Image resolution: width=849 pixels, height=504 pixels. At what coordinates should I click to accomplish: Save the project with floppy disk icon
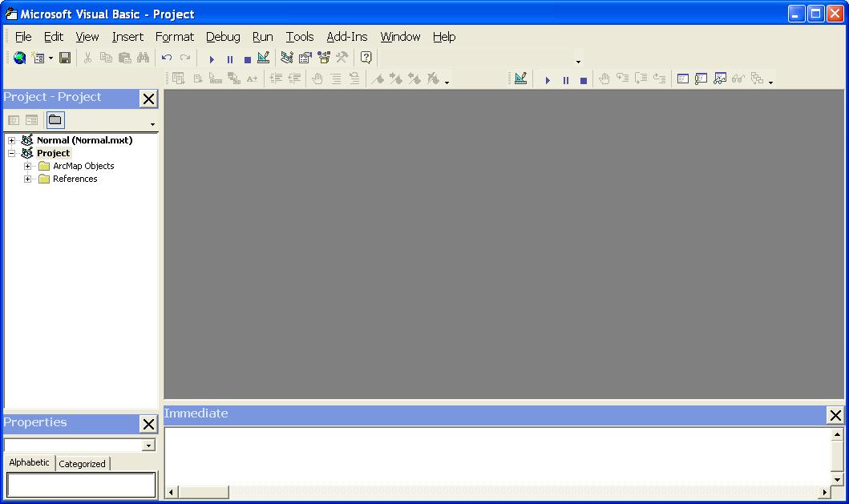65,58
